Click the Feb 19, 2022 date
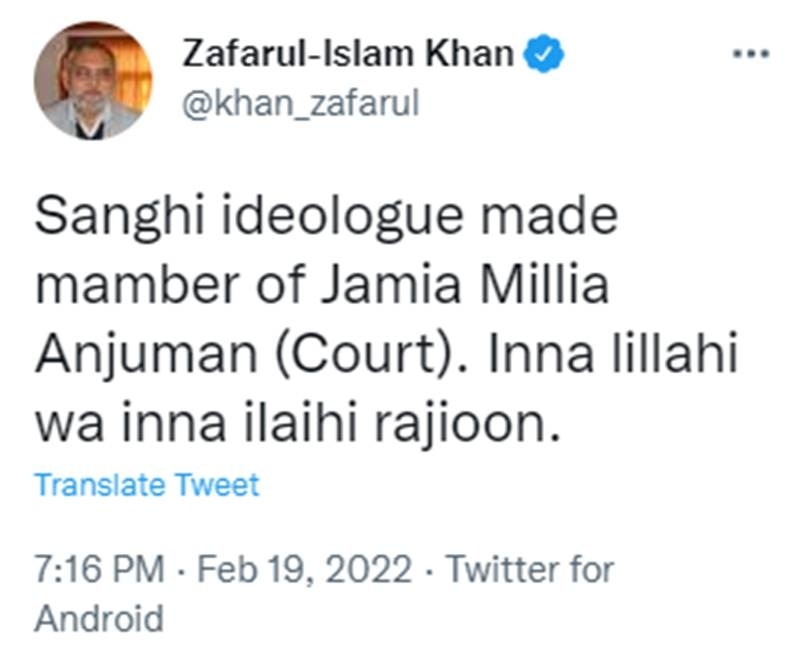The height and width of the screenshot is (652, 800). 303,571
